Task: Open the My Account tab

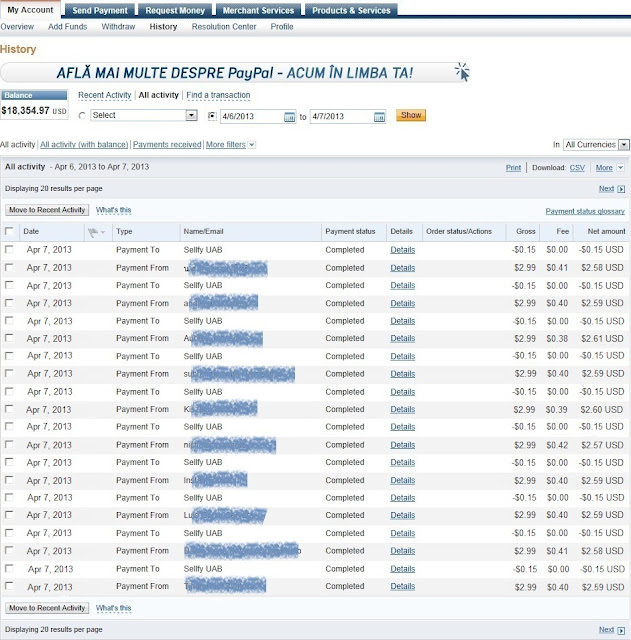Action: [x=30, y=9]
